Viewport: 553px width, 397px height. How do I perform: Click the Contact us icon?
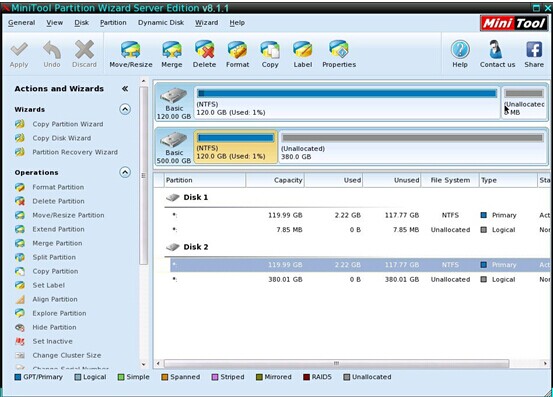click(x=496, y=50)
